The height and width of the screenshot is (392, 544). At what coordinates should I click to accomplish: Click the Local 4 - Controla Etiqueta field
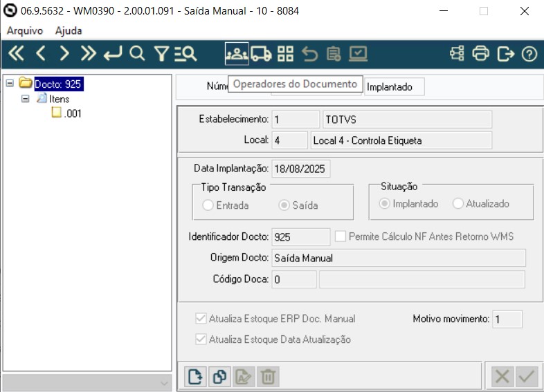(401, 140)
